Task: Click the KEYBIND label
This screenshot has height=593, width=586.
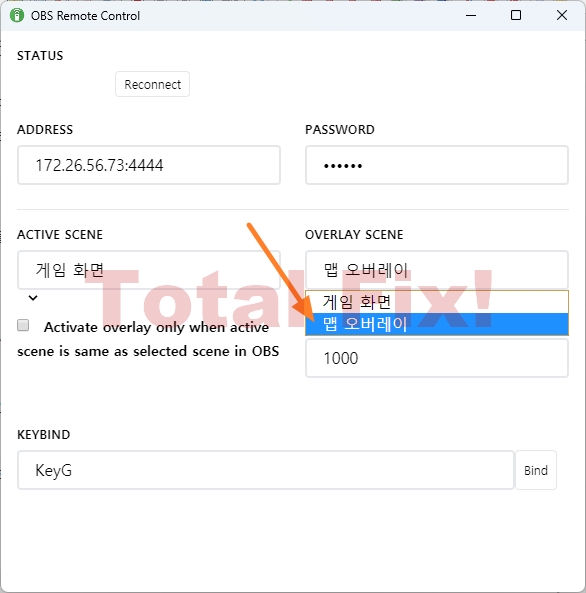Action: (x=44, y=435)
